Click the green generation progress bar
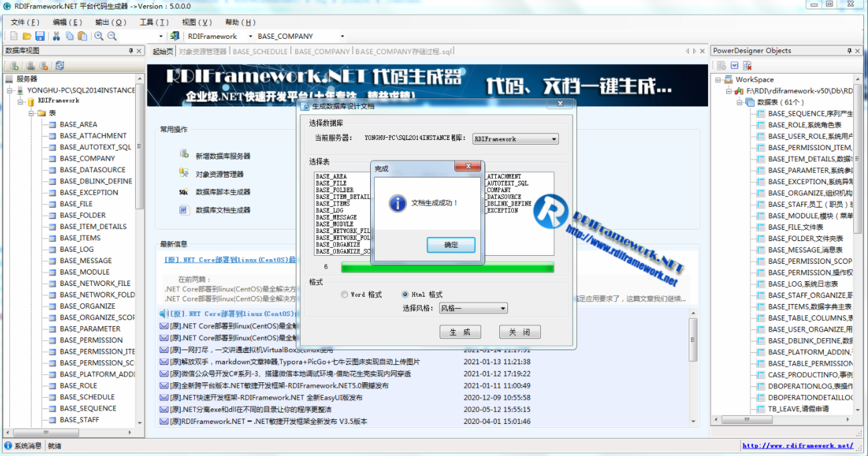This screenshot has width=868, height=456. click(x=447, y=267)
